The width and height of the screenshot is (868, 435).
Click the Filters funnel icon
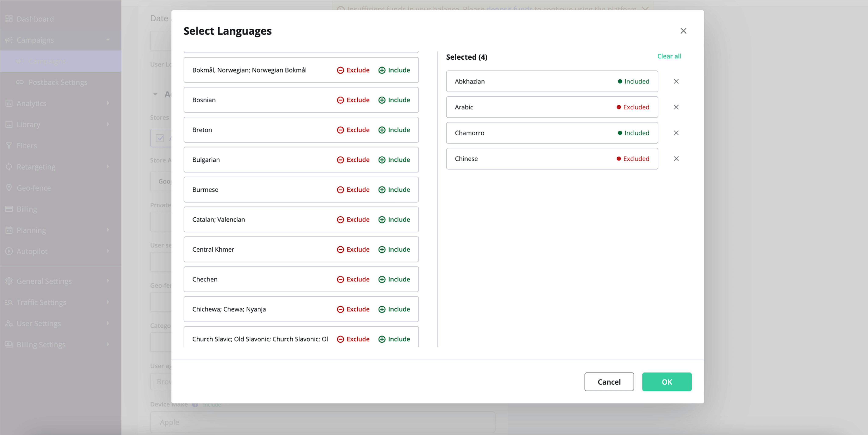pyautogui.click(x=9, y=146)
